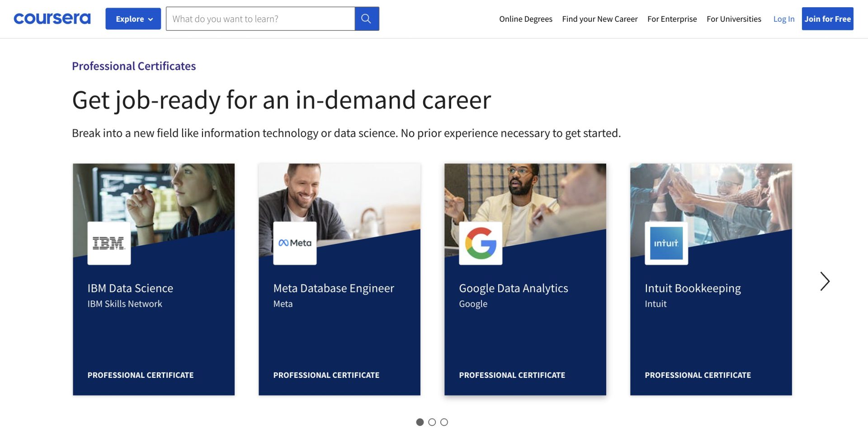Open the IBM Data Science course title
Image resolution: width=868 pixels, height=434 pixels.
[x=130, y=288]
